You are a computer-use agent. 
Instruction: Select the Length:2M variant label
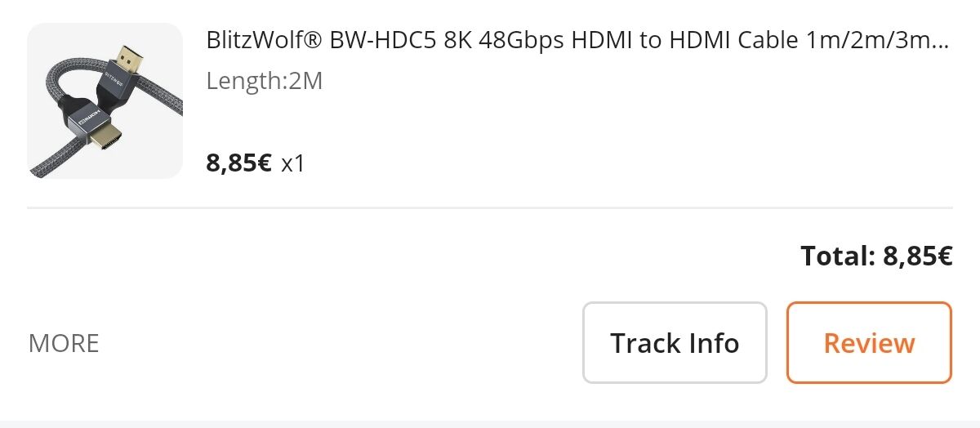pyautogui.click(x=265, y=81)
